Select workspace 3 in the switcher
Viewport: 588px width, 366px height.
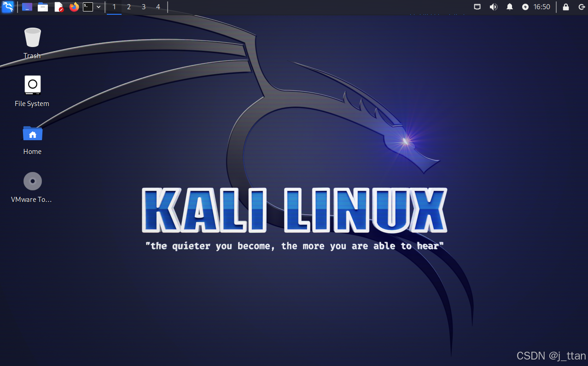(143, 7)
